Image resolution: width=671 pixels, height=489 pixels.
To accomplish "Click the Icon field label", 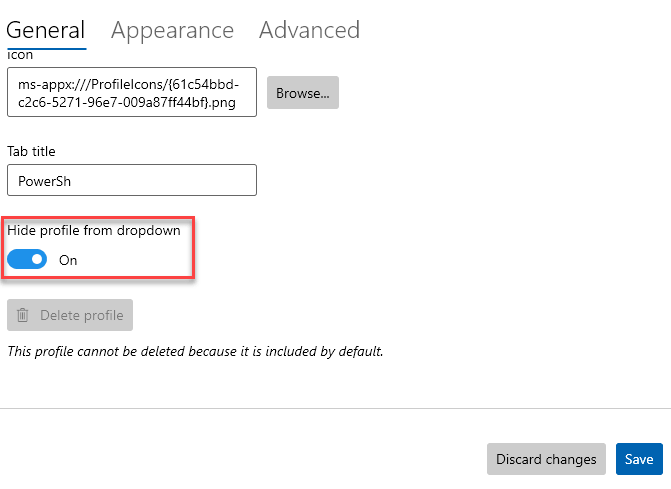I will pos(19,56).
